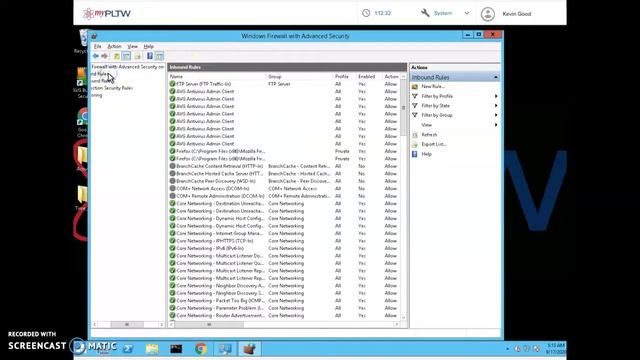Click the network computers taskbar icon
The image size is (640, 360).
pyautogui.click(x=225, y=349)
